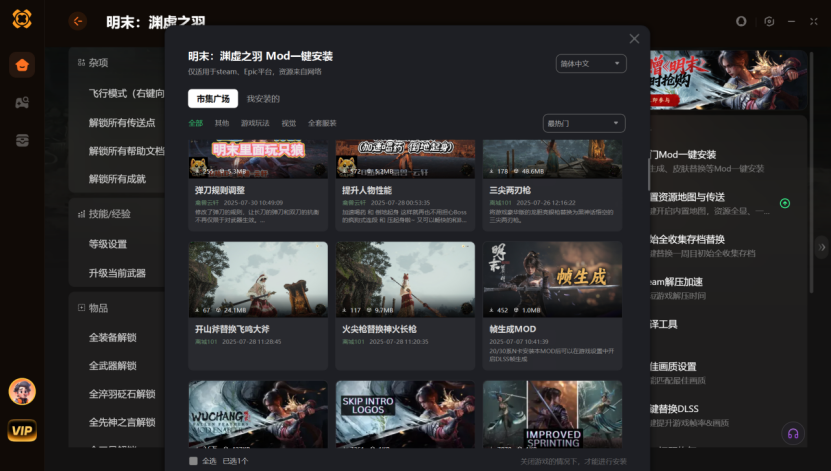
Task: Select 等级设置 in the trainer list
Action: click(x=108, y=244)
